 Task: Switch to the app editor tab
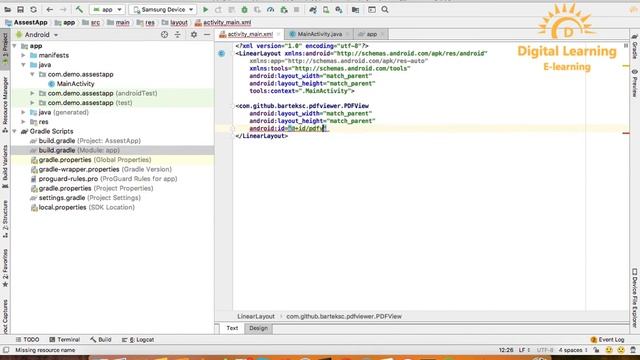coord(371,34)
